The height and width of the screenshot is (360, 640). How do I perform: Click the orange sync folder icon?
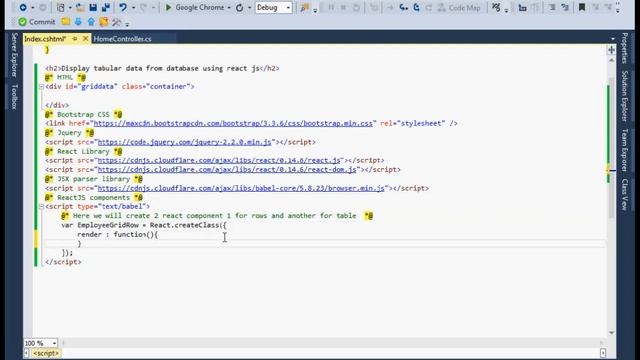pyautogui.click(x=104, y=22)
